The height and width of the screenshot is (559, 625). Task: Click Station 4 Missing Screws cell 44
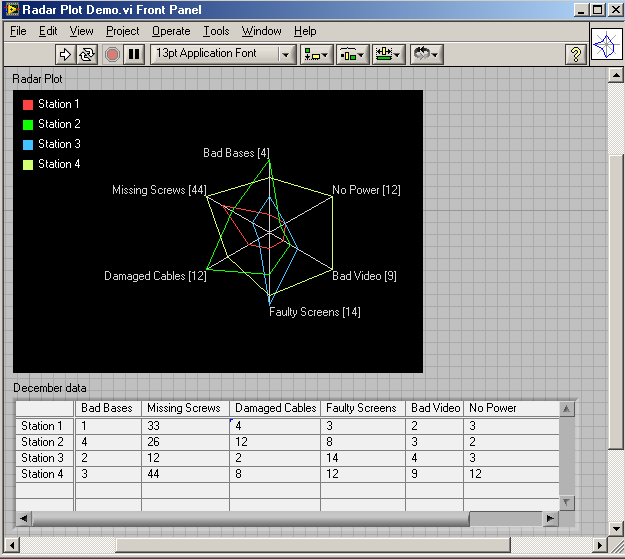tap(185, 474)
